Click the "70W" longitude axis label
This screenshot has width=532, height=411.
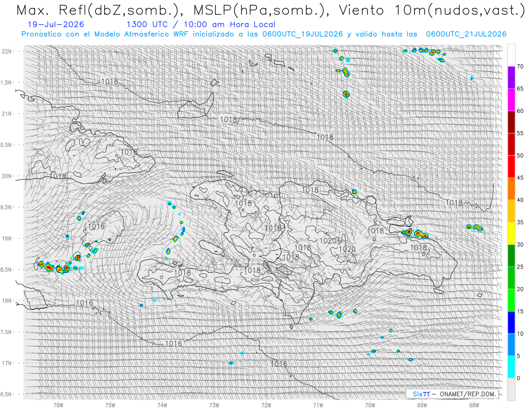(370, 405)
